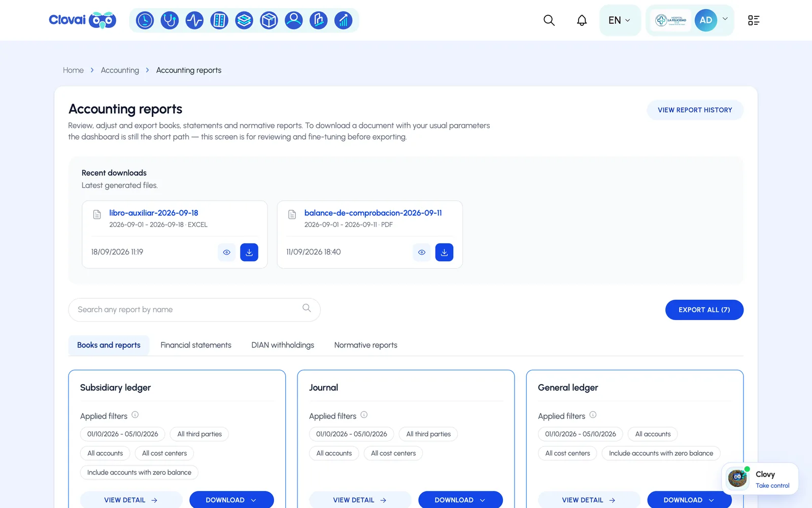Preview libro-auxiliar-2026-09-18 with eye icon

(226, 252)
